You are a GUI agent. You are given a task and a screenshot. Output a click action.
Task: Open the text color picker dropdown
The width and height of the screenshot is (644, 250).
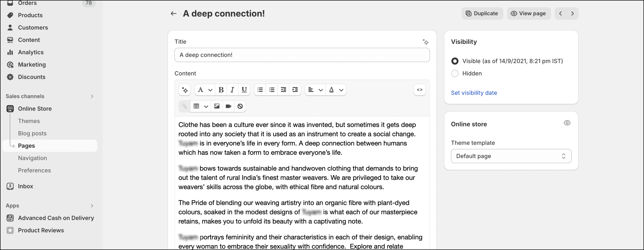click(x=336, y=90)
